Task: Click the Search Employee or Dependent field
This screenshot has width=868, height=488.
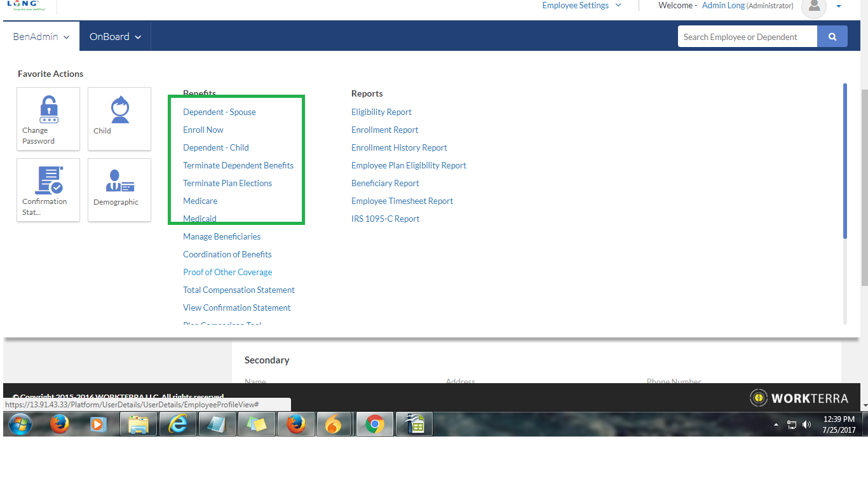Action: point(747,37)
